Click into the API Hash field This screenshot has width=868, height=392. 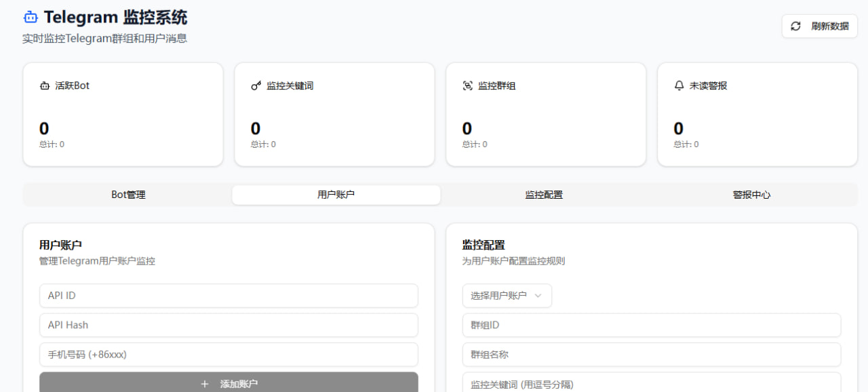[x=229, y=325]
